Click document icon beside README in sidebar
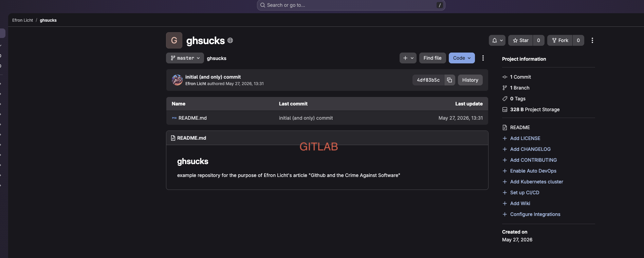This screenshot has width=644, height=258. point(505,127)
